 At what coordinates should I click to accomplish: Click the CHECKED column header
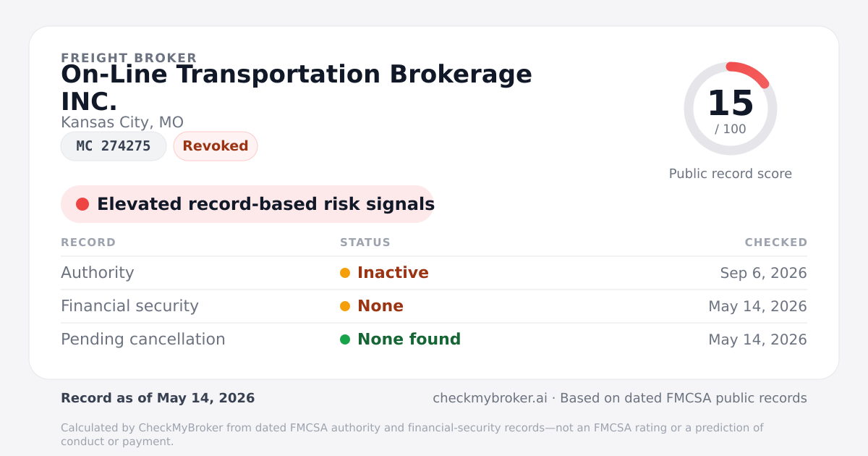point(776,242)
